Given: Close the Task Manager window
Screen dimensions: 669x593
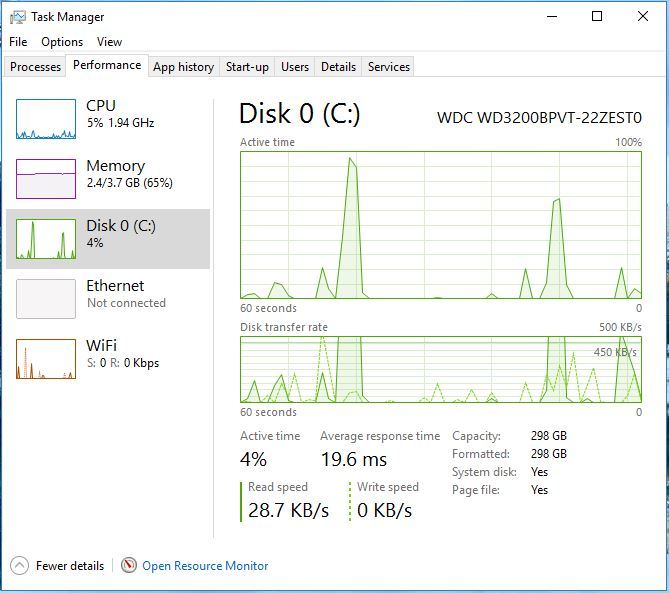Looking at the screenshot, I should click(643, 17).
